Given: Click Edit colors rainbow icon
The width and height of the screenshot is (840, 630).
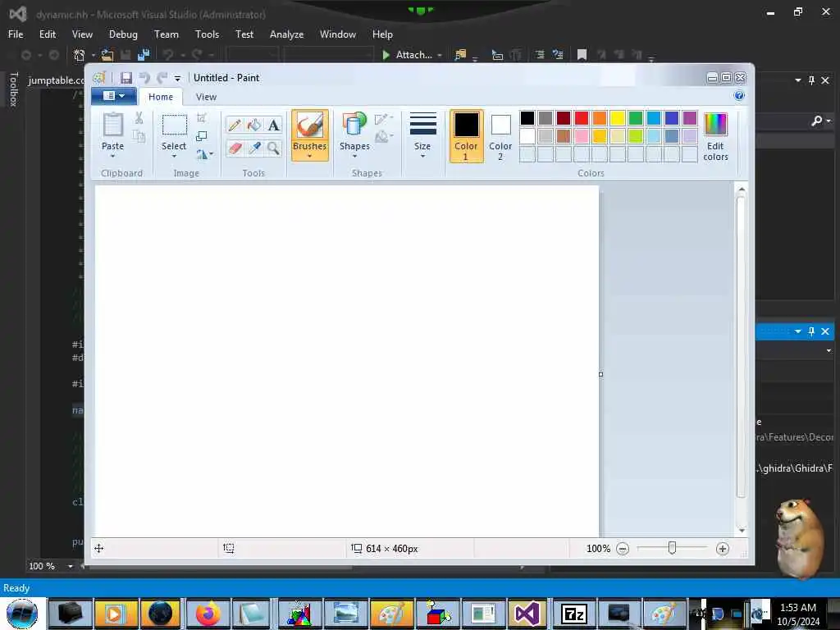Looking at the screenshot, I should tap(715, 136).
